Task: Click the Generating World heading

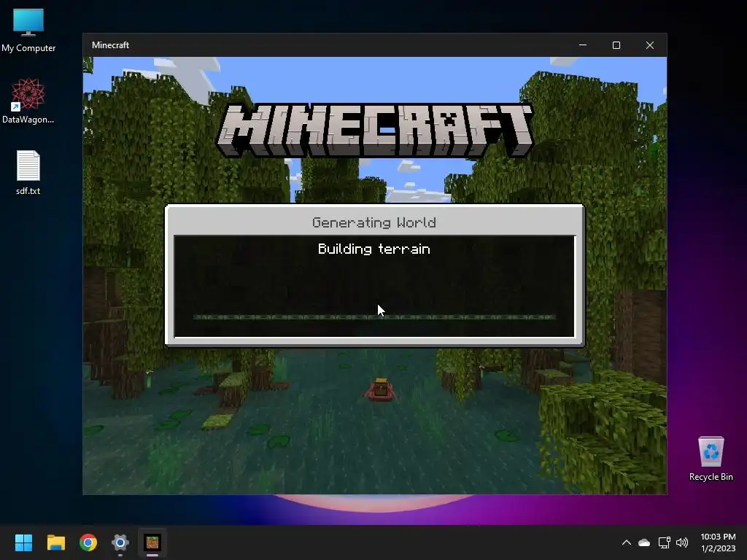Action: [374, 222]
